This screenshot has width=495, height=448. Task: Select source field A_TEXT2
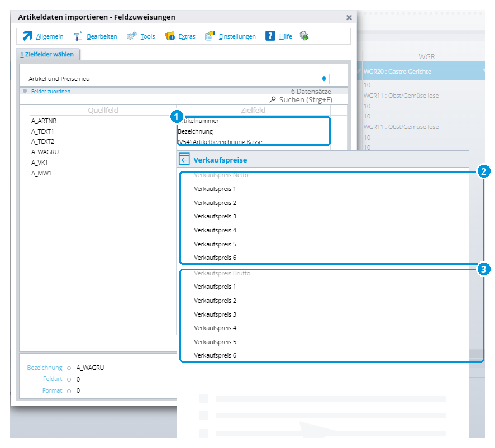pos(42,141)
